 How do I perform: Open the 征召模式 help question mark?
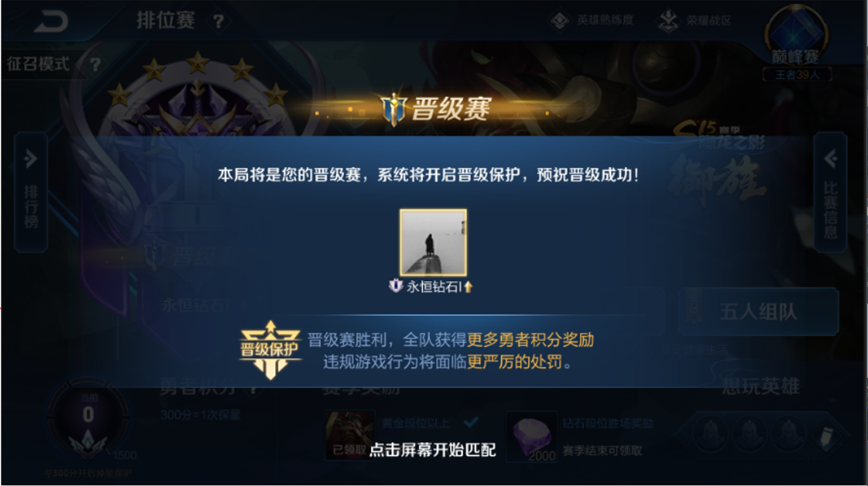[x=95, y=64]
